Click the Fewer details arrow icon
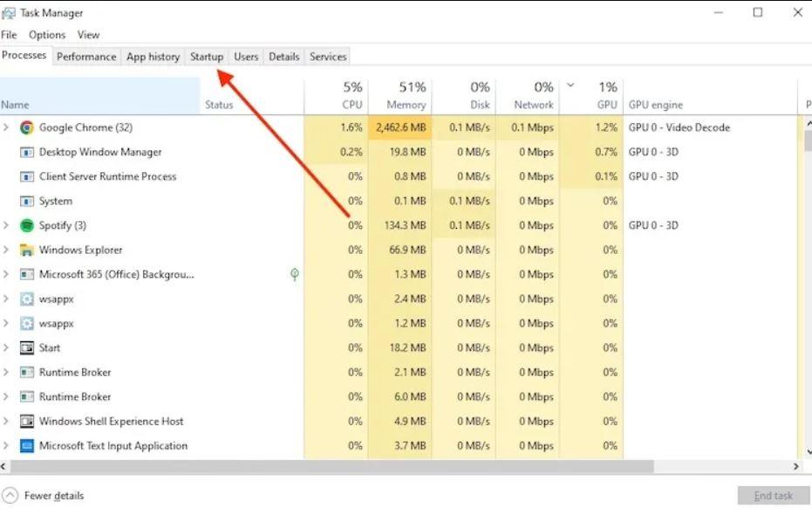 [10, 495]
